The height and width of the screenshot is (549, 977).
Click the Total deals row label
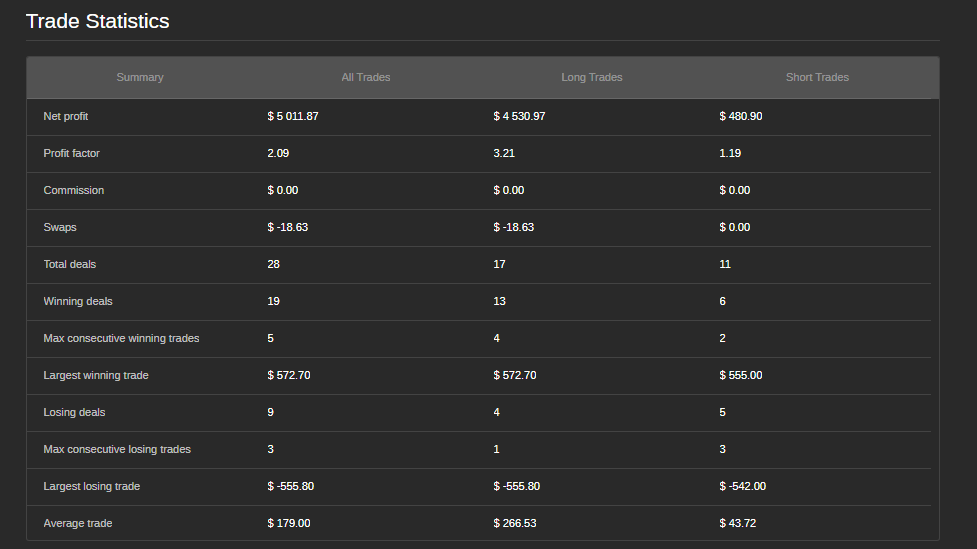[70, 264]
